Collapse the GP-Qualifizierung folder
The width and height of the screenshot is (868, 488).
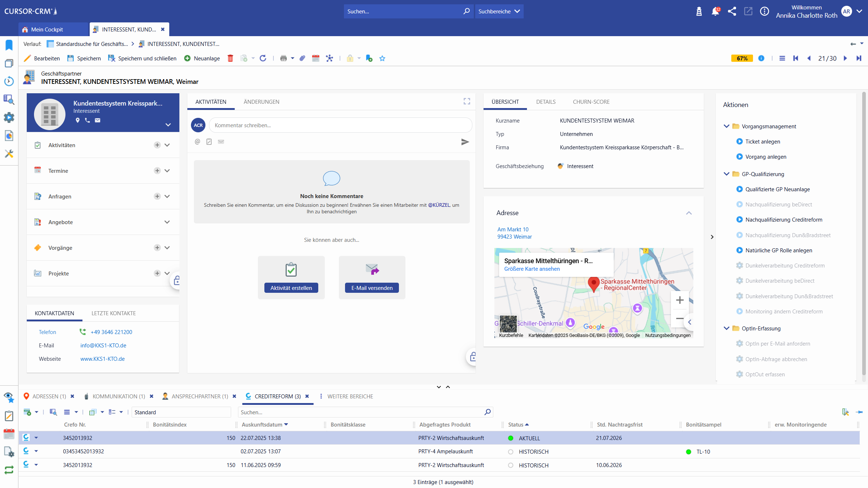[x=727, y=174]
